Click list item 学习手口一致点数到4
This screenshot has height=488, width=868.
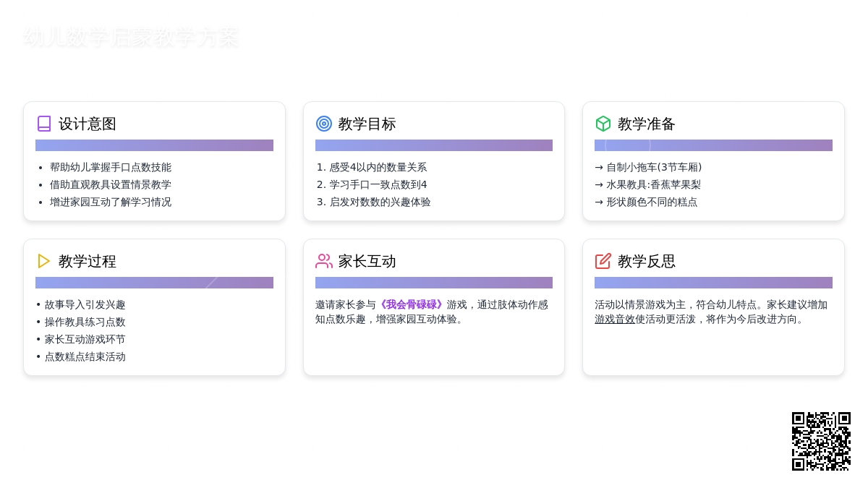(x=378, y=185)
